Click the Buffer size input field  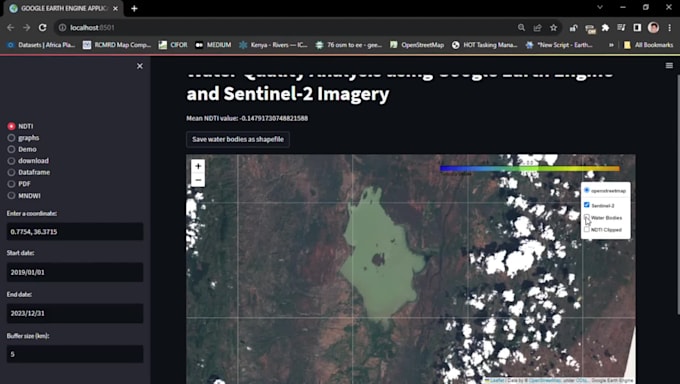(75, 354)
